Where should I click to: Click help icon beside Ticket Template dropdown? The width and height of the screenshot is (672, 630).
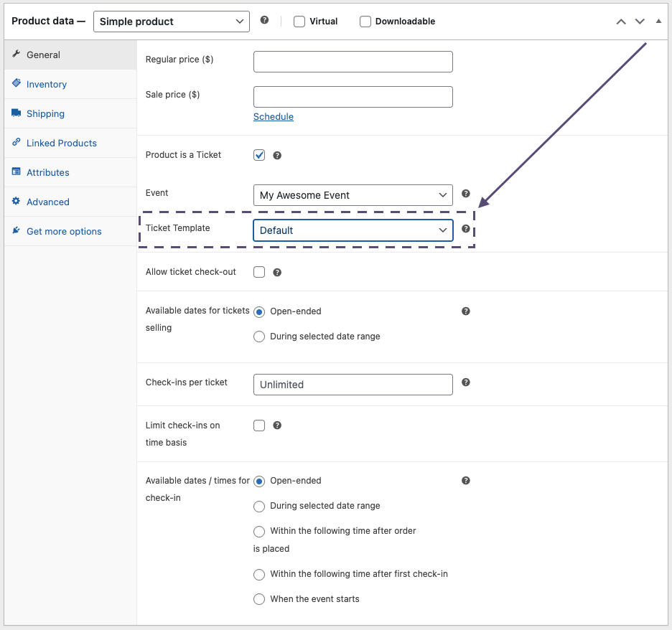(465, 229)
